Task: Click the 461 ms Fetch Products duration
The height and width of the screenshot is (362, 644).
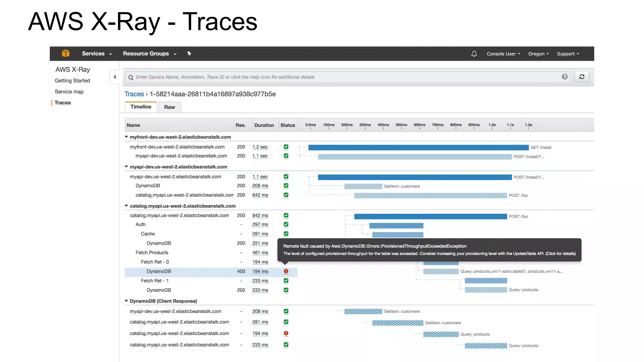Action: pyautogui.click(x=260, y=253)
